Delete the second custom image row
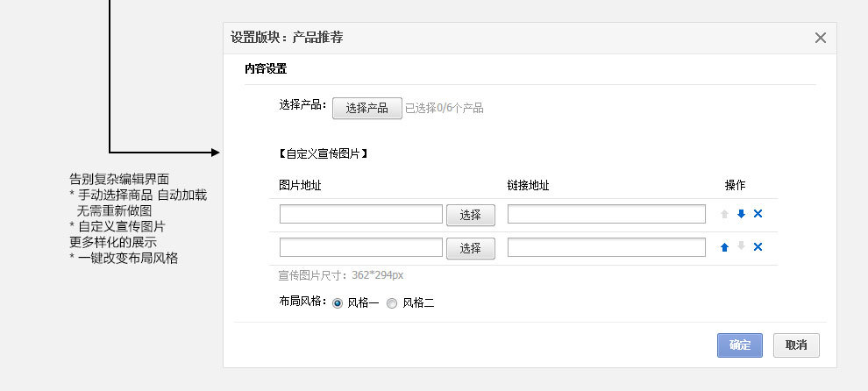Image resolution: width=868 pixels, height=391 pixels. tap(758, 247)
